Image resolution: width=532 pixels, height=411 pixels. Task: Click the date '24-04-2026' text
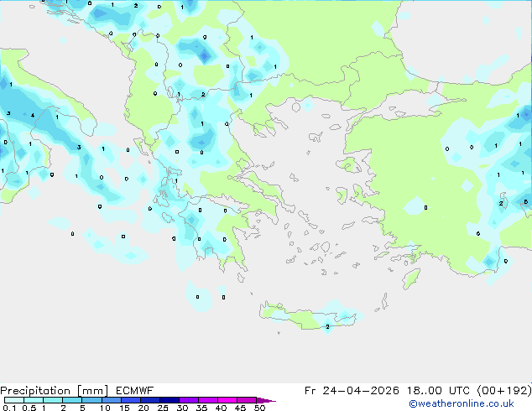click(361, 391)
